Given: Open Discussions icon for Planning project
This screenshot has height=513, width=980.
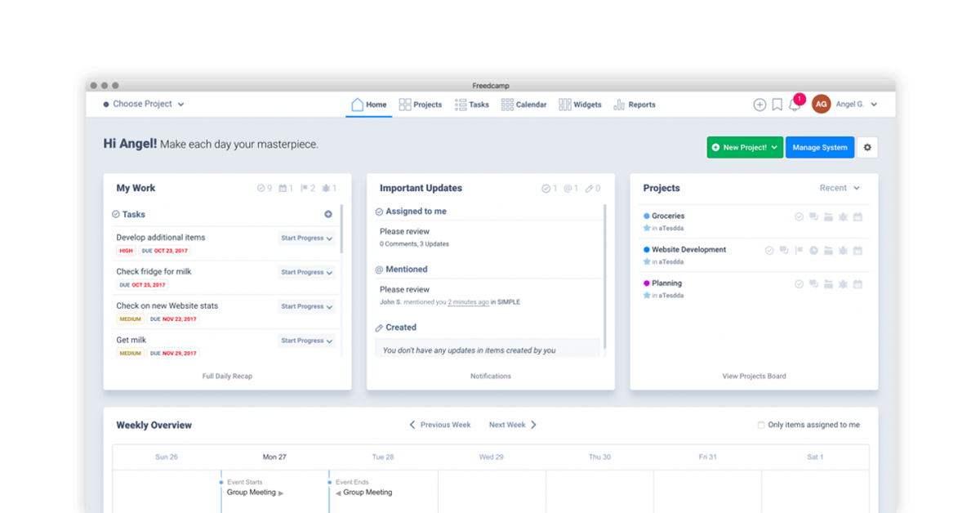Looking at the screenshot, I should 813,283.
